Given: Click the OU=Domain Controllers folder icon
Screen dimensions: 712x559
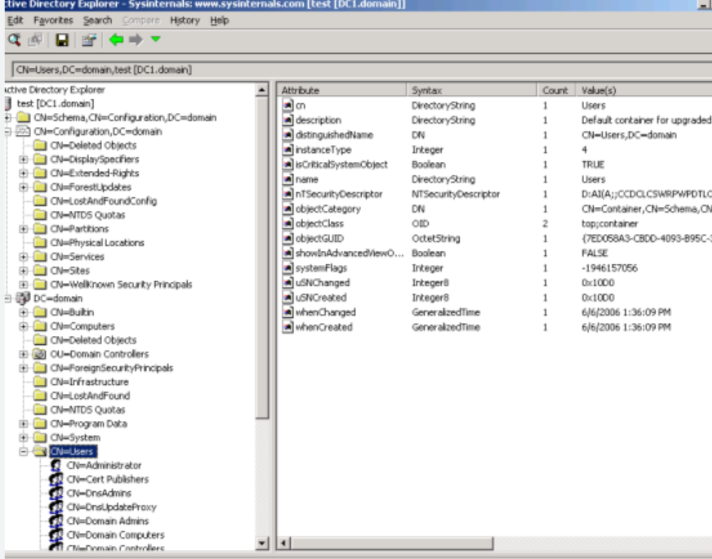Looking at the screenshot, I should [41, 353].
